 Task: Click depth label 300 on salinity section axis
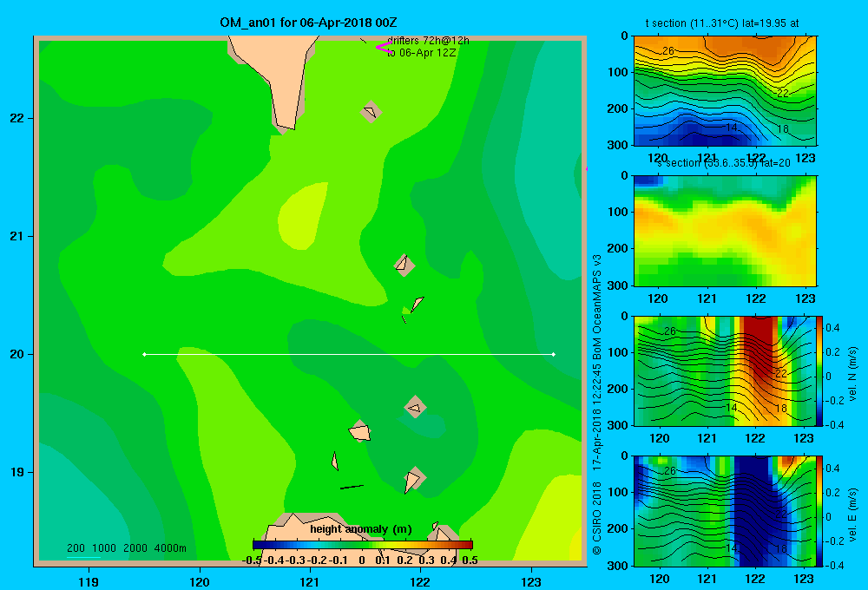[x=620, y=285]
